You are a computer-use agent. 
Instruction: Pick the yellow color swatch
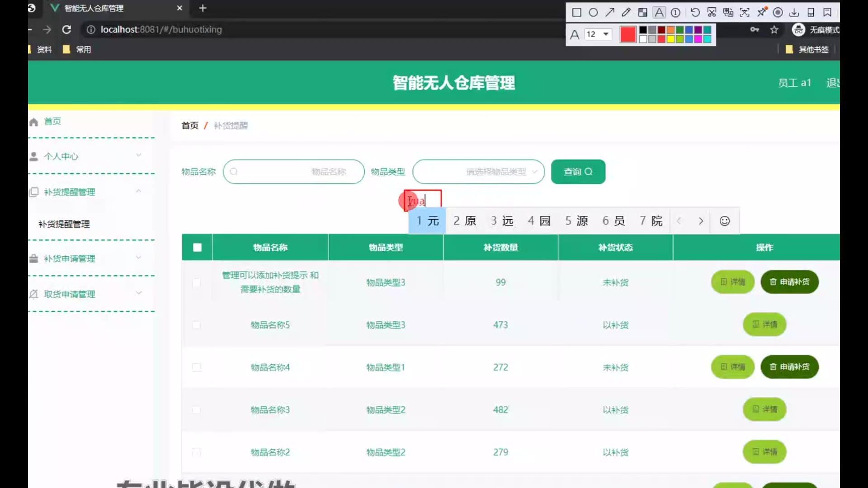click(670, 39)
